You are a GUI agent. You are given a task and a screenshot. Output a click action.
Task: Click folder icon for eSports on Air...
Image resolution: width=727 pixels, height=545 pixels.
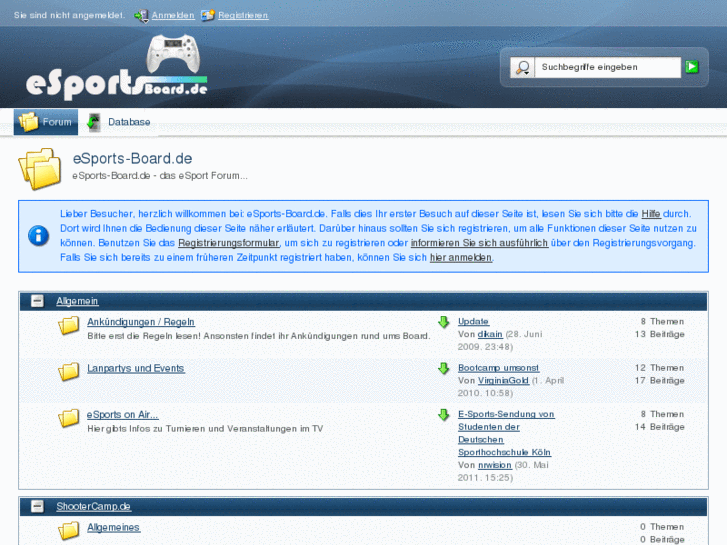coord(69,418)
